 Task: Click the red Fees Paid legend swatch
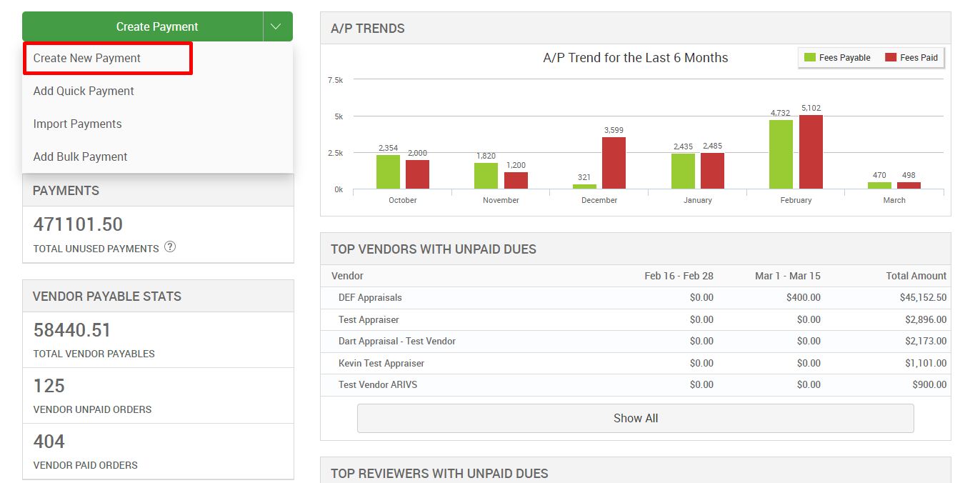coord(891,58)
